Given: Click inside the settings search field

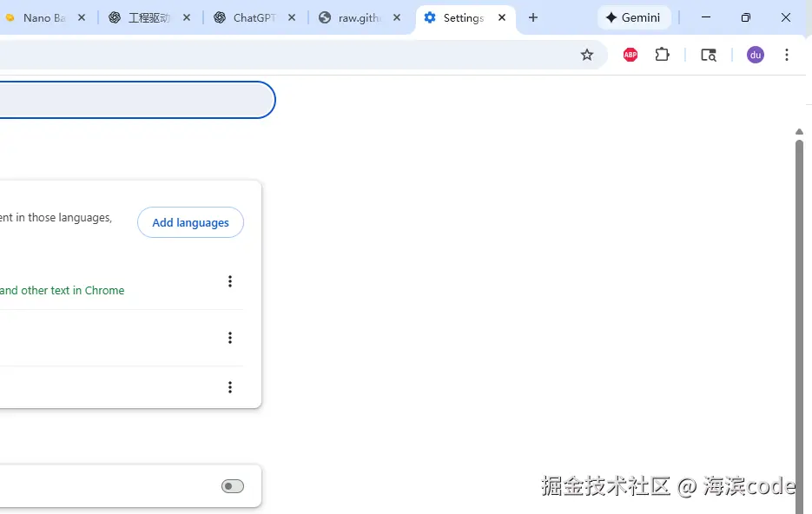Looking at the screenshot, I should pyautogui.click(x=130, y=99).
